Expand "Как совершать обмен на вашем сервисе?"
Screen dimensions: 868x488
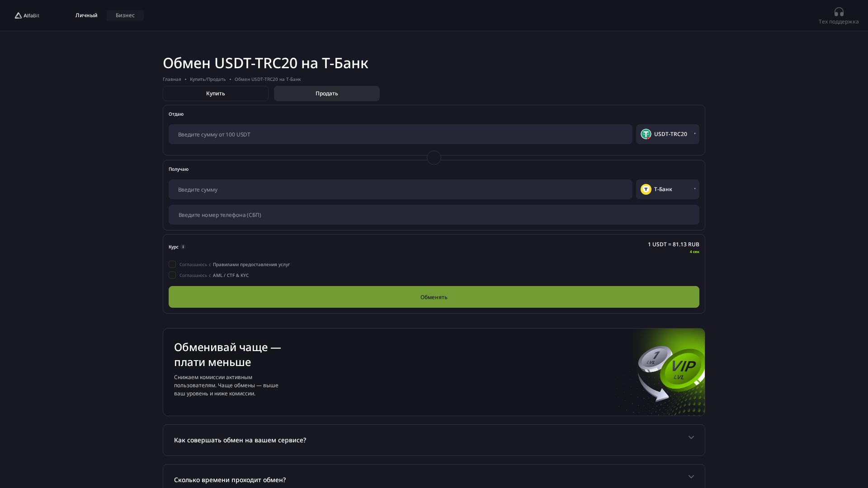tap(434, 440)
